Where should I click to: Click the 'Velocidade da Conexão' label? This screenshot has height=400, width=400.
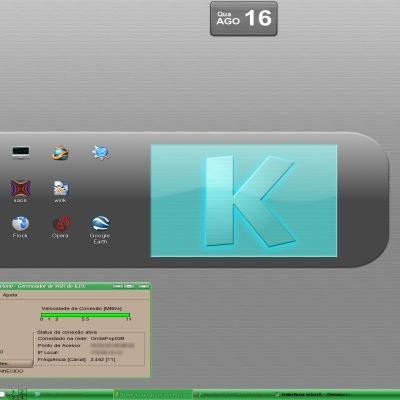(x=81, y=309)
